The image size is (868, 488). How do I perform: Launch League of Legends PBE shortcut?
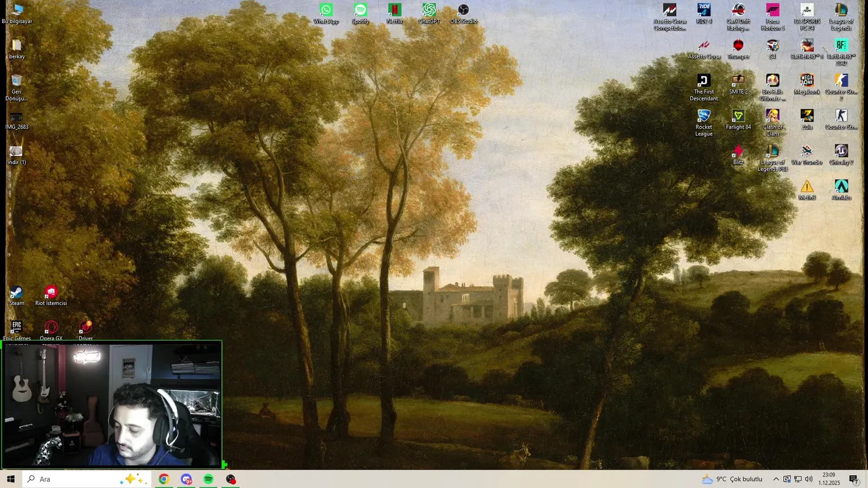pos(772,158)
